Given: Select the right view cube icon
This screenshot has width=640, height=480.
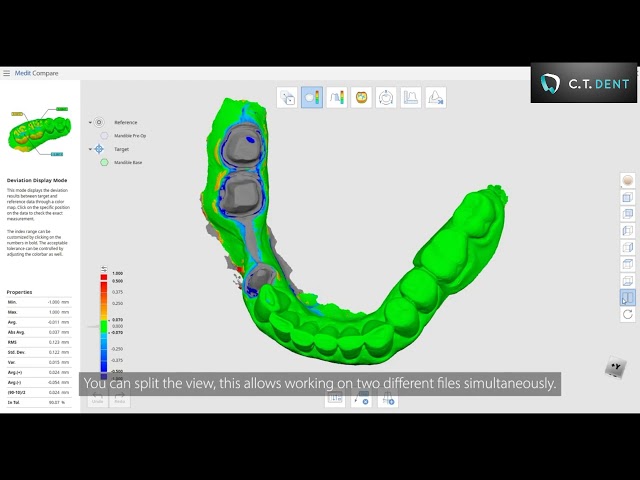Looking at the screenshot, I should (627, 247).
